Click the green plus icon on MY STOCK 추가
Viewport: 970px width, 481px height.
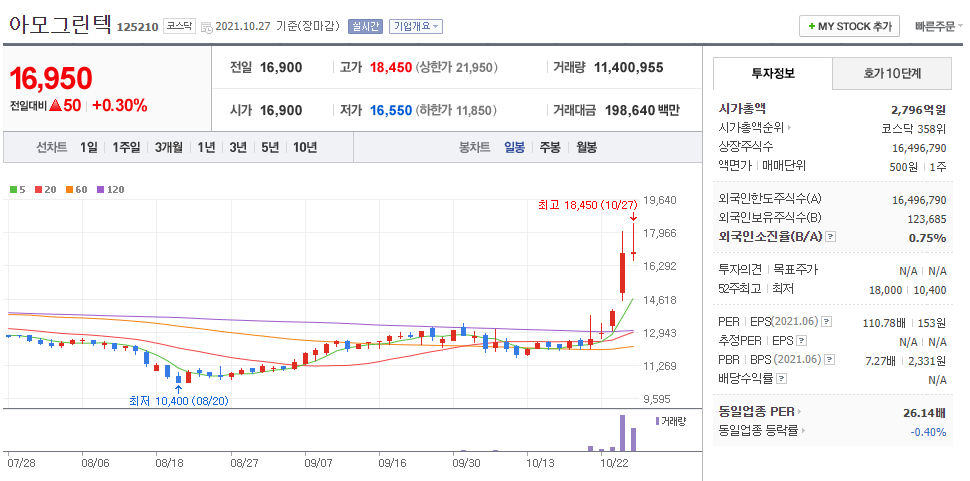tap(811, 27)
